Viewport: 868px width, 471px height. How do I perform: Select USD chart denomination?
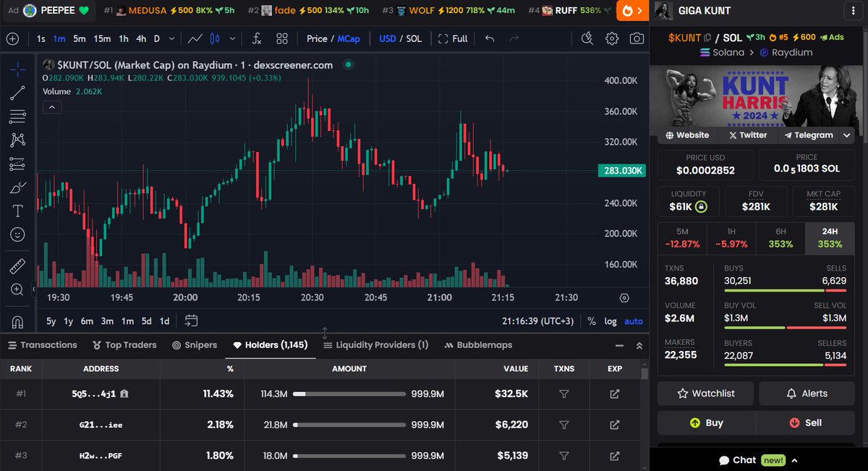pyautogui.click(x=388, y=38)
